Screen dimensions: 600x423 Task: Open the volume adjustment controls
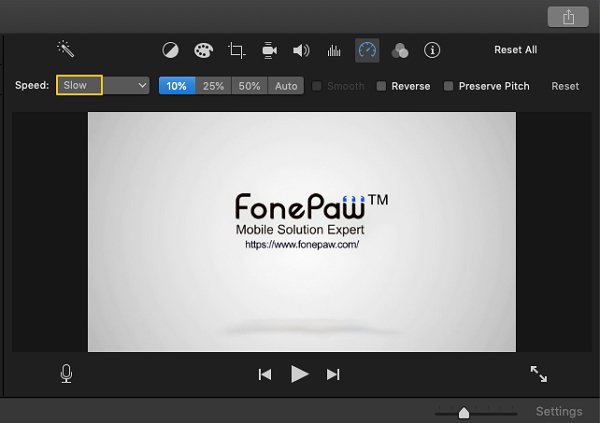coord(302,50)
